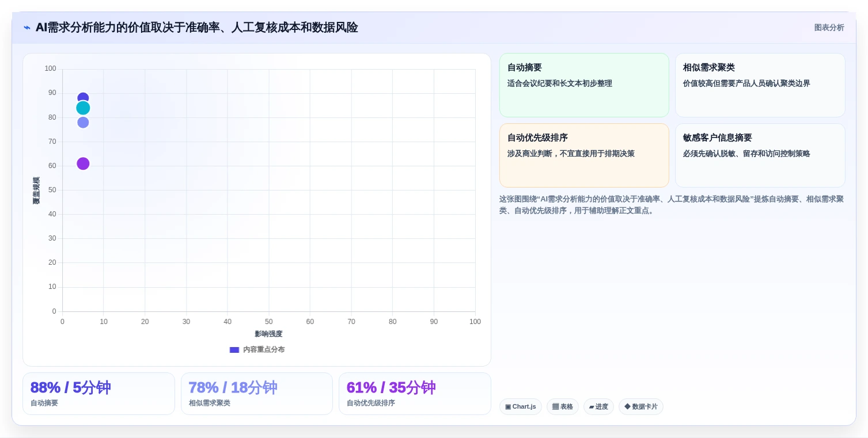Image resolution: width=868 pixels, height=438 pixels.
Task: Click the 61% / 35分钟 stat value
Action: point(391,388)
